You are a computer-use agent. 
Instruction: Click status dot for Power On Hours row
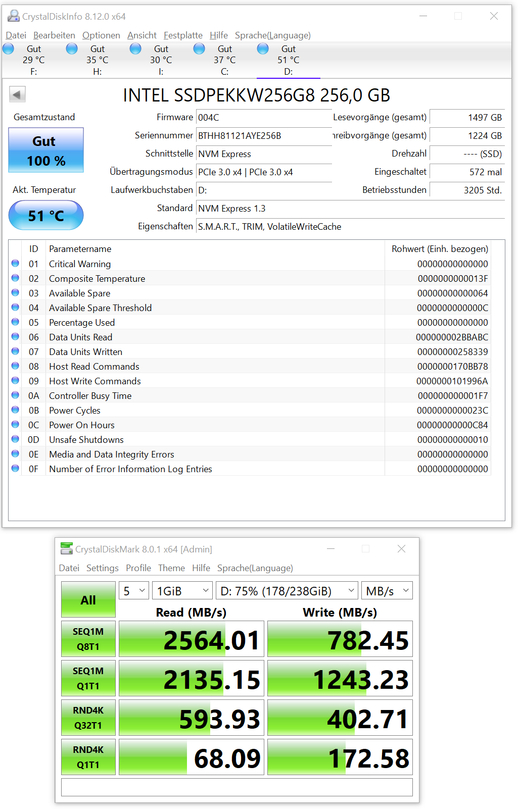point(15,424)
